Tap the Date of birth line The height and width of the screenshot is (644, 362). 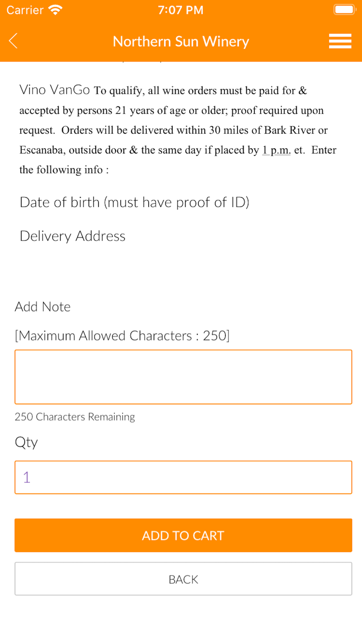pos(134,202)
